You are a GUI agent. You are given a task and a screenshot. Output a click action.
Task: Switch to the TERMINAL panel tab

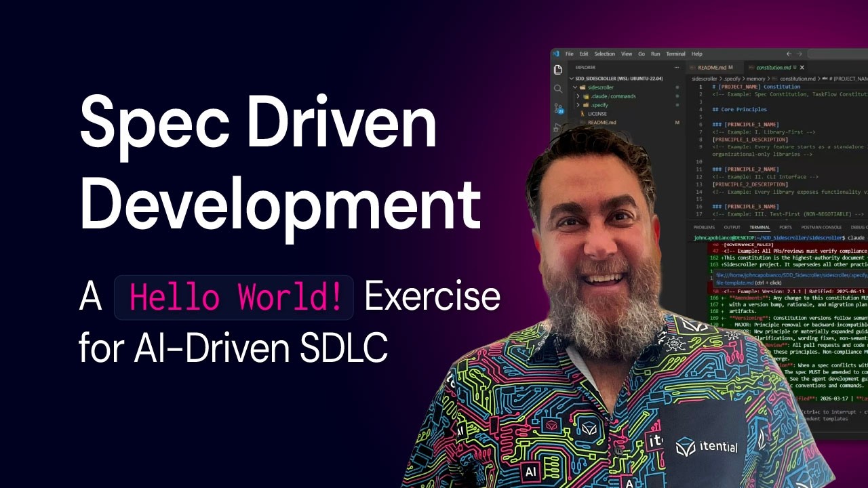click(759, 228)
